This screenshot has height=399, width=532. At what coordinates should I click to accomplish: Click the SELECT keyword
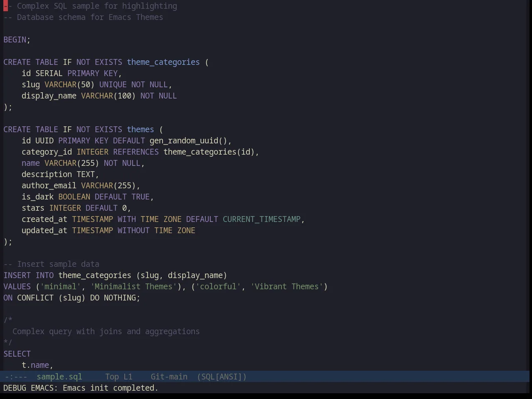coord(17,354)
